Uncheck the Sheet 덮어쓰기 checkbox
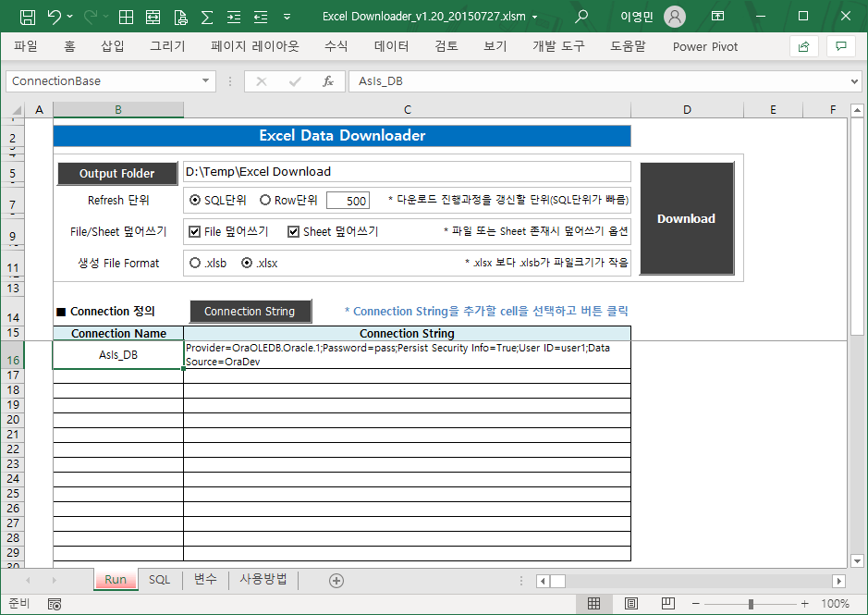 coord(296,231)
